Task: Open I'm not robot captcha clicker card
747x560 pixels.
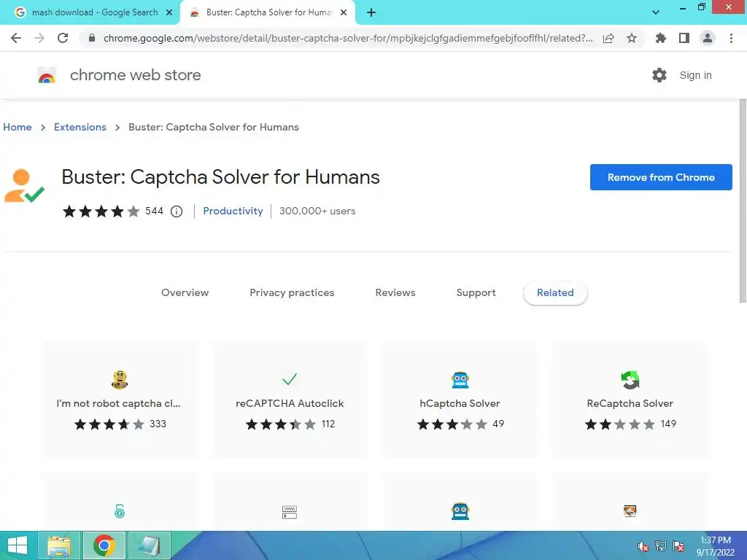Action: [120, 399]
